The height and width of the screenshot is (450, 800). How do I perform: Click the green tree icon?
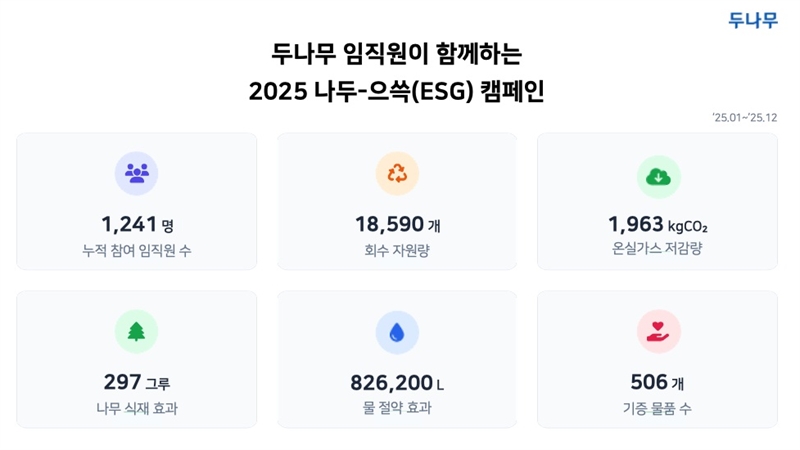click(x=137, y=332)
